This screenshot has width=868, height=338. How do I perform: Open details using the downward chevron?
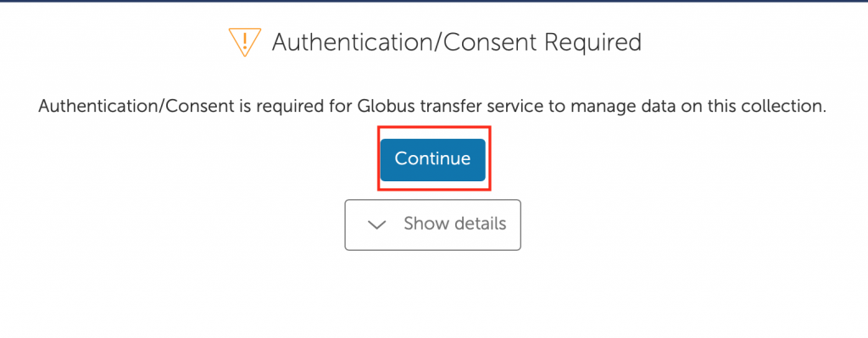[376, 224]
